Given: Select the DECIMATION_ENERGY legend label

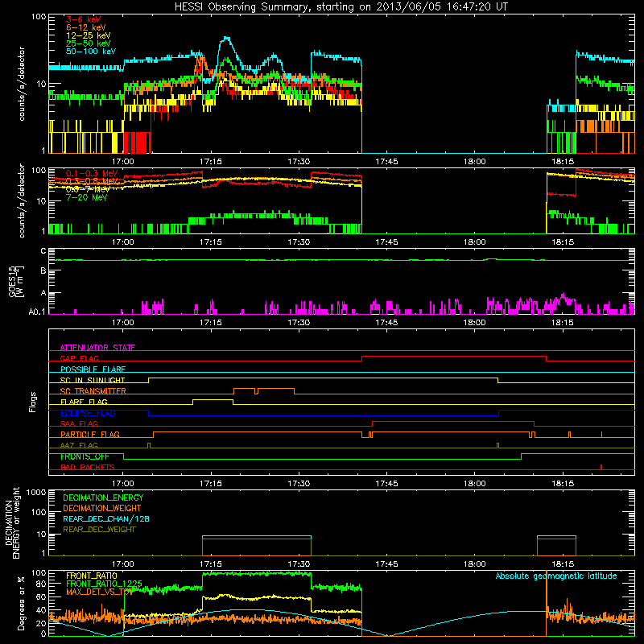Looking at the screenshot, I should click(103, 497).
